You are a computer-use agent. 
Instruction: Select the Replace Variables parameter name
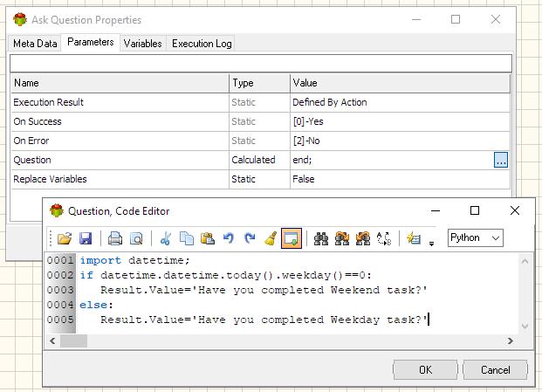[50, 179]
